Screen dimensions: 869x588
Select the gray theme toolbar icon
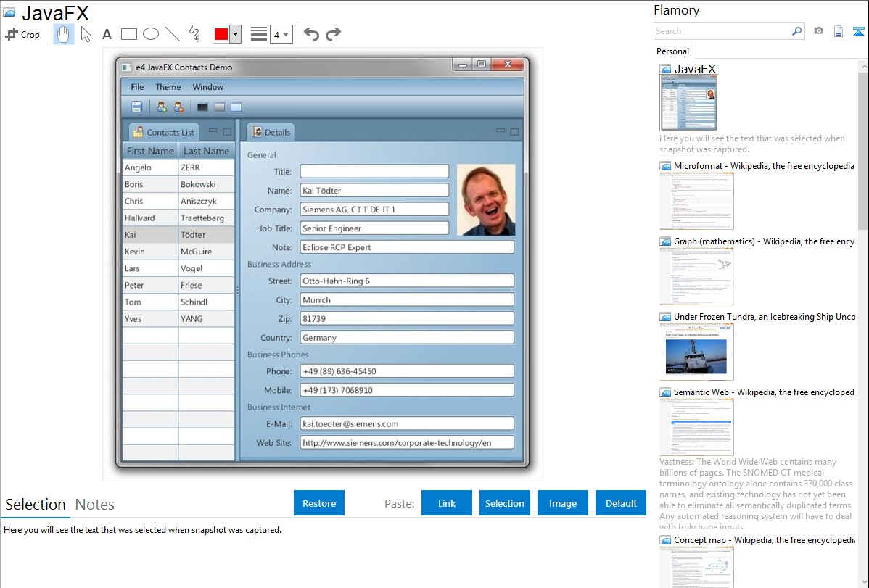220,107
